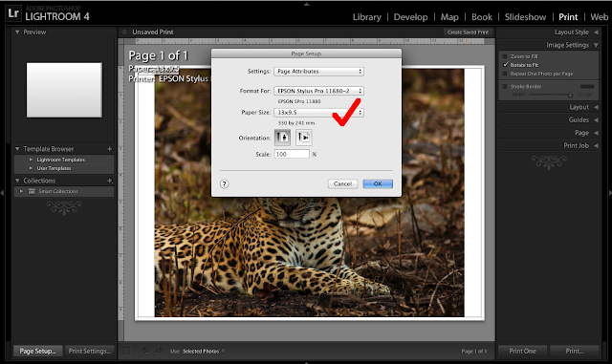This screenshot has height=364, width=612.
Task: Select landscape orientation icon
Action: (x=304, y=138)
